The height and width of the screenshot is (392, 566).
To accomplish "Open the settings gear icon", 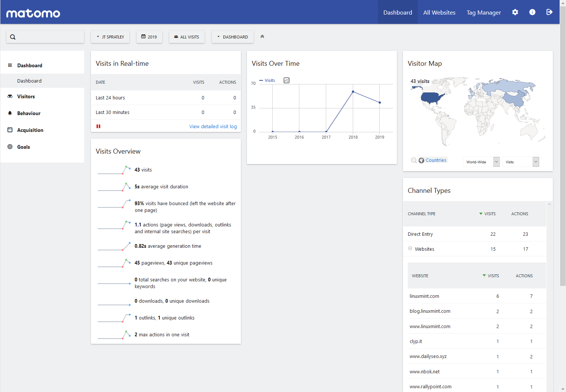I will pyautogui.click(x=515, y=12).
